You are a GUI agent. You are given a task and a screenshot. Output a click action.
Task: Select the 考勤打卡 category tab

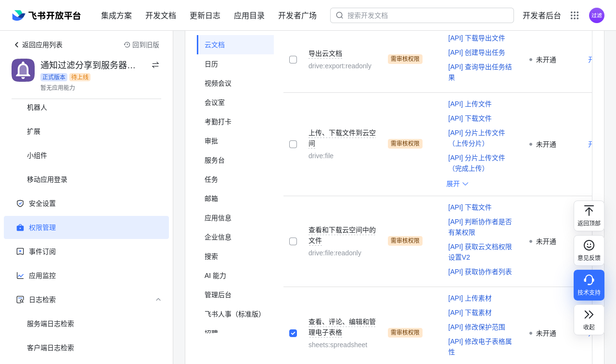click(235, 122)
